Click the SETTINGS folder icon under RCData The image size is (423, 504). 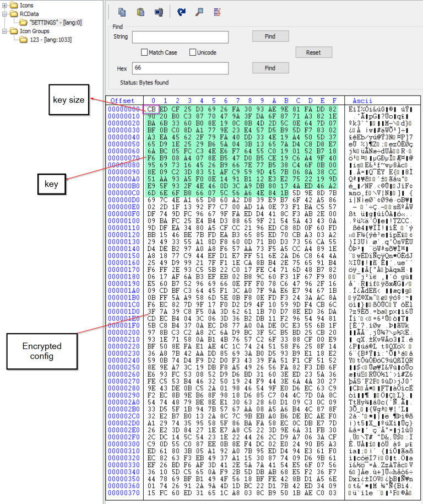coord(24,23)
